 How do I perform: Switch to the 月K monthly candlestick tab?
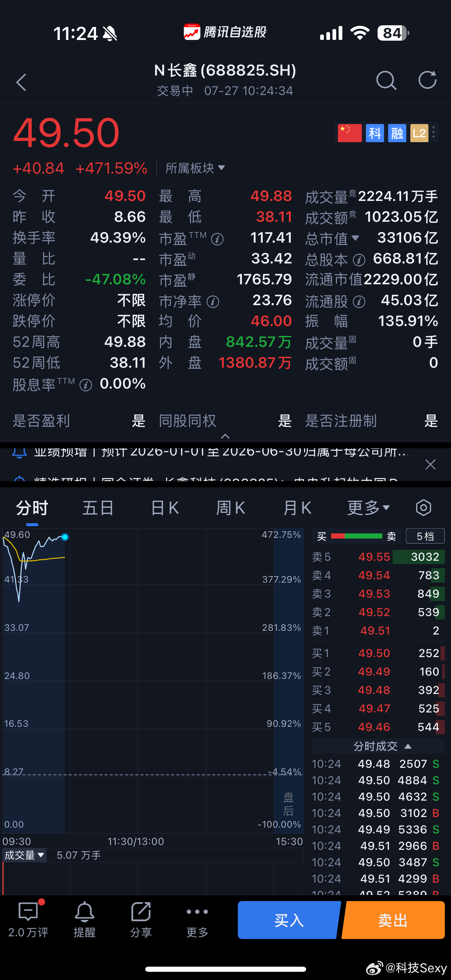point(297,508)
